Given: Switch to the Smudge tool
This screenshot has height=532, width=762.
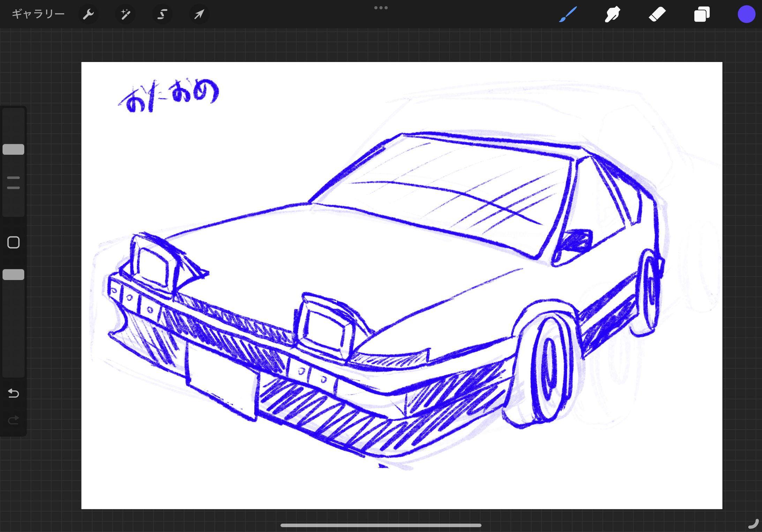Looking at the screenshot, I should pyautogui.click(x=612, y=14).
